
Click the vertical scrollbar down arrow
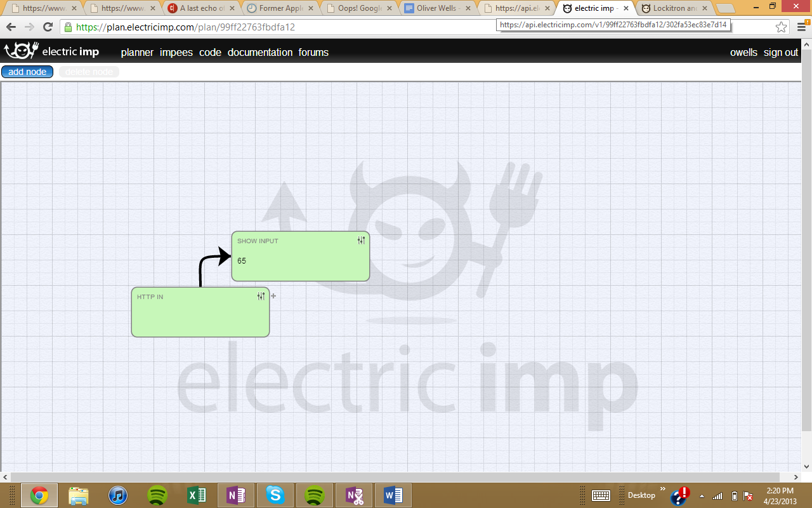click(807, 467)
